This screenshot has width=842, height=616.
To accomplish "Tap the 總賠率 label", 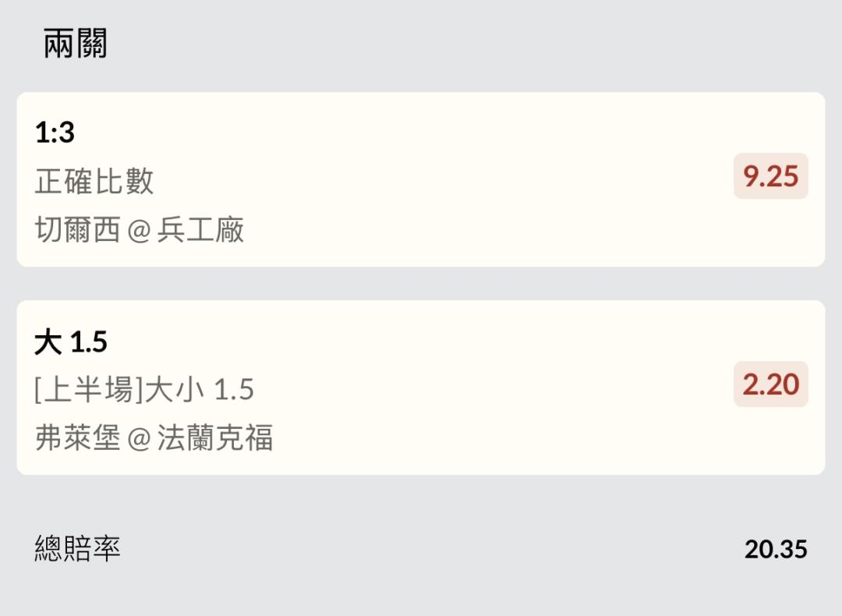I will click(x=77, y=549).
